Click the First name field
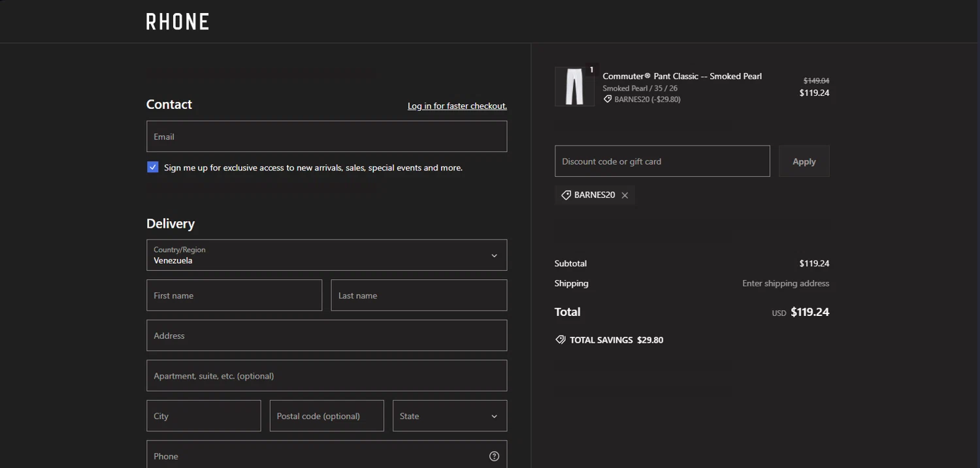 point(234,296)
